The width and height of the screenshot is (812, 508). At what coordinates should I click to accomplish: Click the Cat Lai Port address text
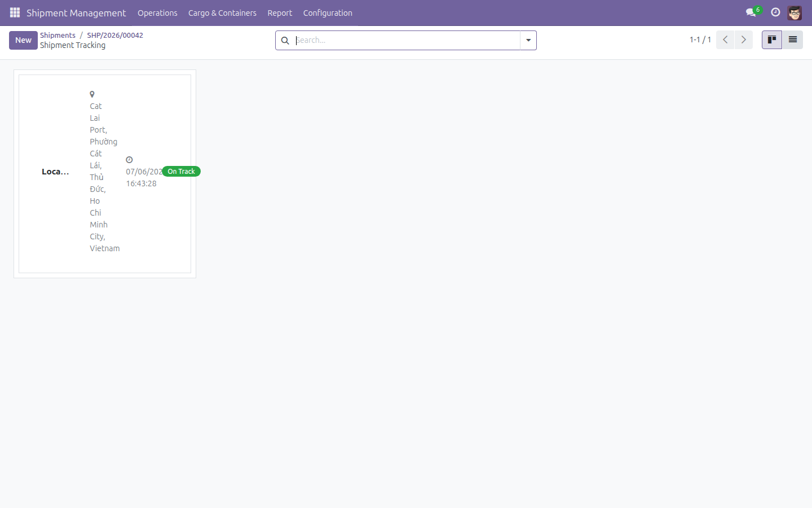pyautogui.click(x=104, y=177)
